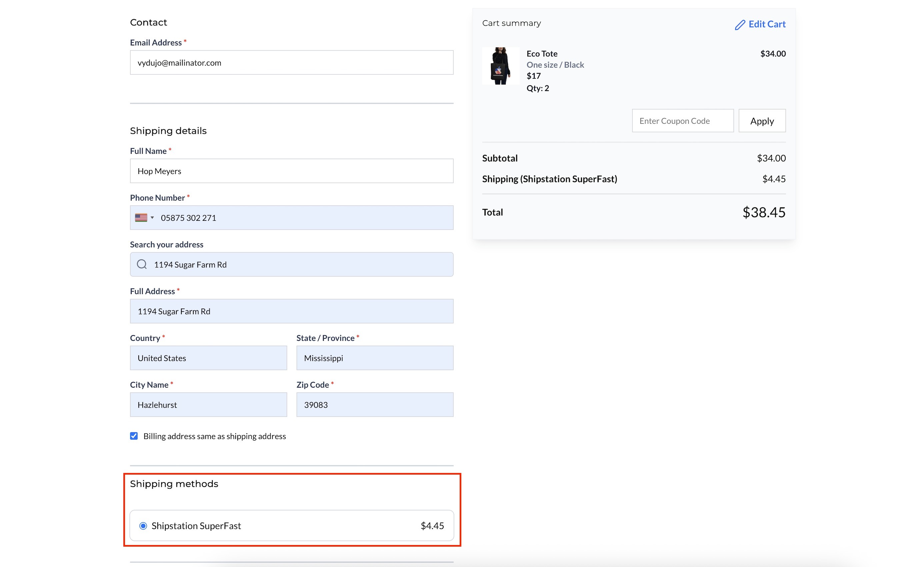
Task: Toggle billing address same as shipping checkbox
Action: [x=134, y=436]
